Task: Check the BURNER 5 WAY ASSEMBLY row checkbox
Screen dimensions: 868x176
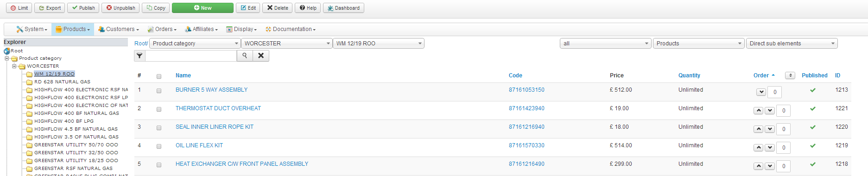Action: point(159,91)
